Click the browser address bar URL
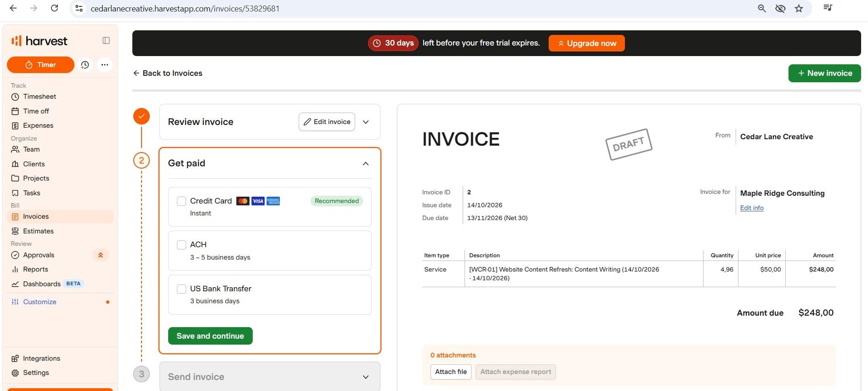Viewport: 868px width, 391px height. (185, 9)
